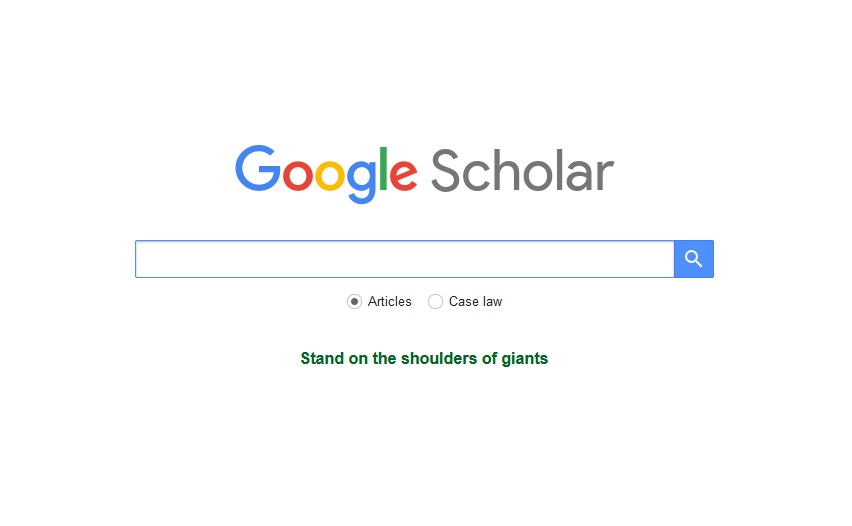Select the Articles radio button
This screenshot has width=852, height=526.
(354, 302)
